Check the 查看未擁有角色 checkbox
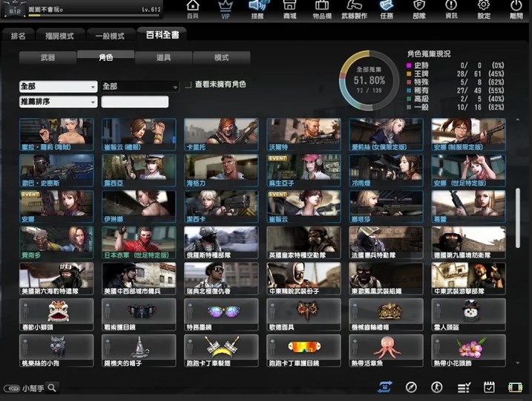 tap(188, 85)
